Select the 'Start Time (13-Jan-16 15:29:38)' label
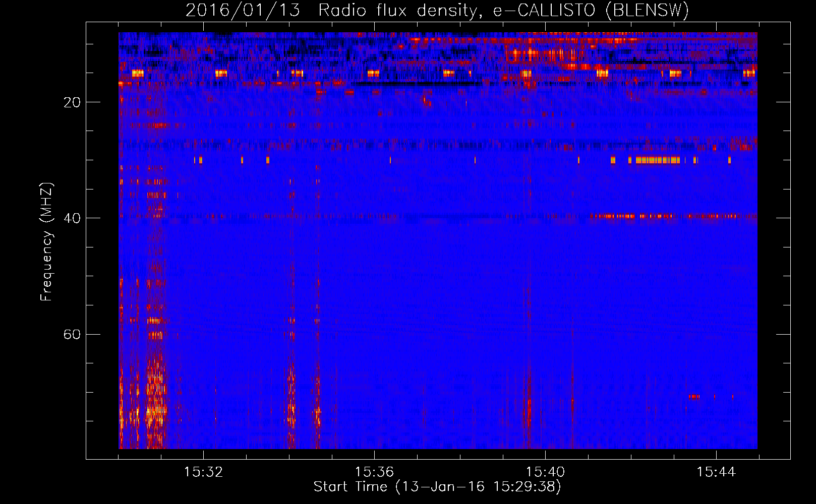The image size is (816, 504). click(x=437, y=487)
